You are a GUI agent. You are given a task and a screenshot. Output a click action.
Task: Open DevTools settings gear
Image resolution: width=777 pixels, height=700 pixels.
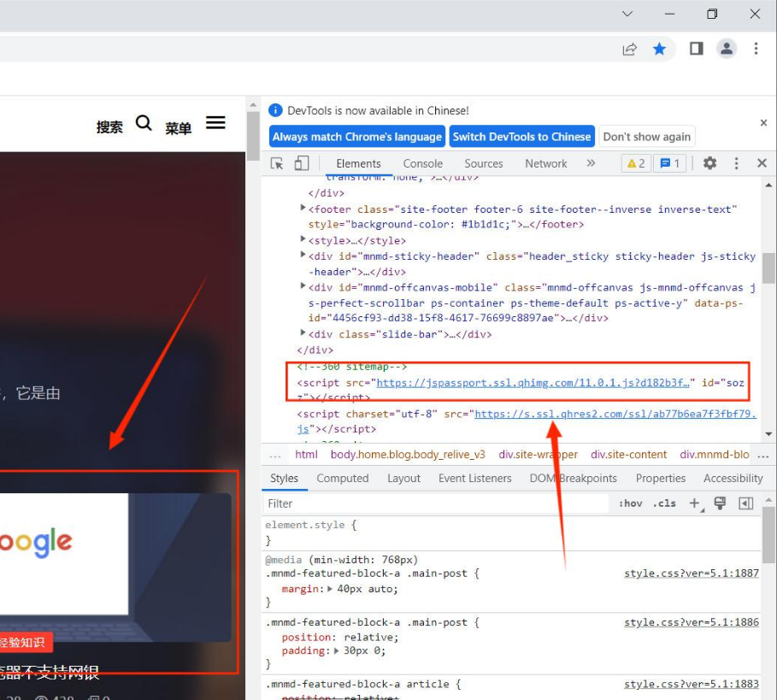[709, 163]
